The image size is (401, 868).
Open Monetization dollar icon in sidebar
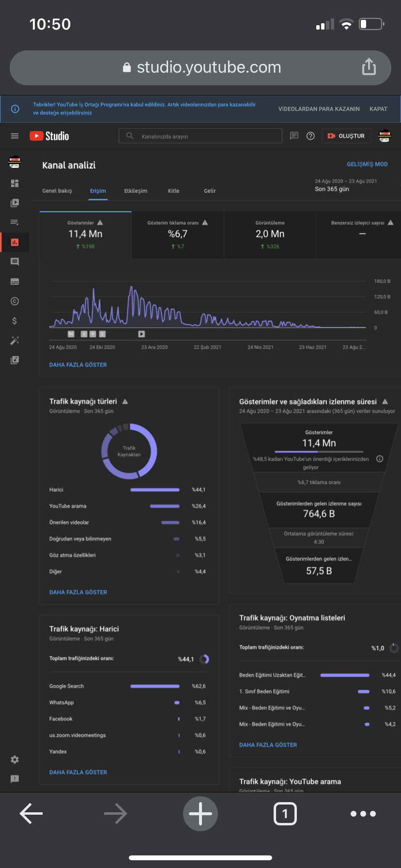(15, 321)
